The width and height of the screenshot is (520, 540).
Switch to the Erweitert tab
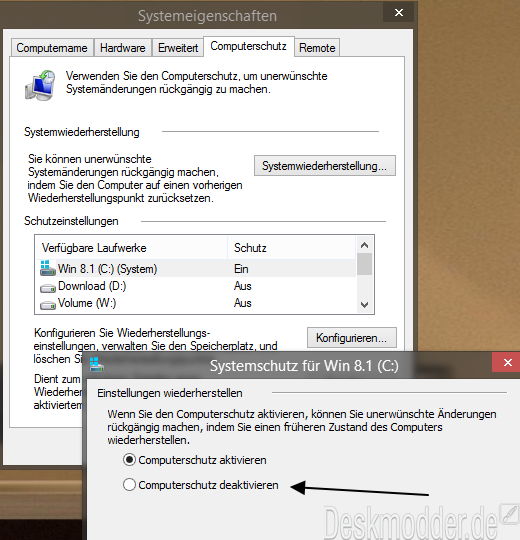point(178,48)
